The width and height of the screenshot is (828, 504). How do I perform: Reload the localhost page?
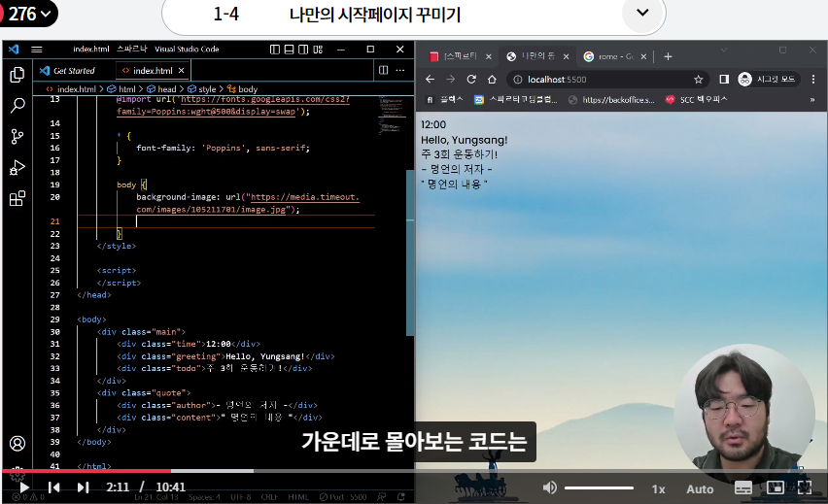[x=471, y=80]
